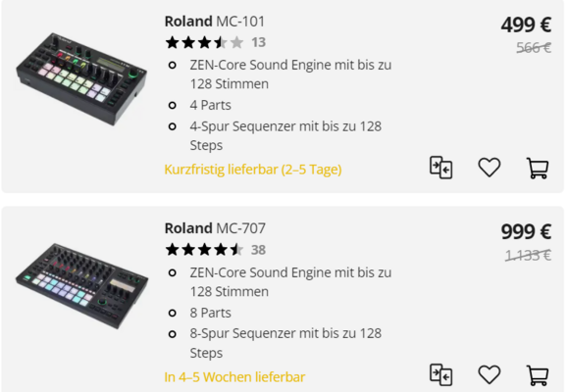Image resolution: width=569 pixels, height=392 pixels.
Task: Add Roland MC-101 to shopping cart
Action: point(538,169)
